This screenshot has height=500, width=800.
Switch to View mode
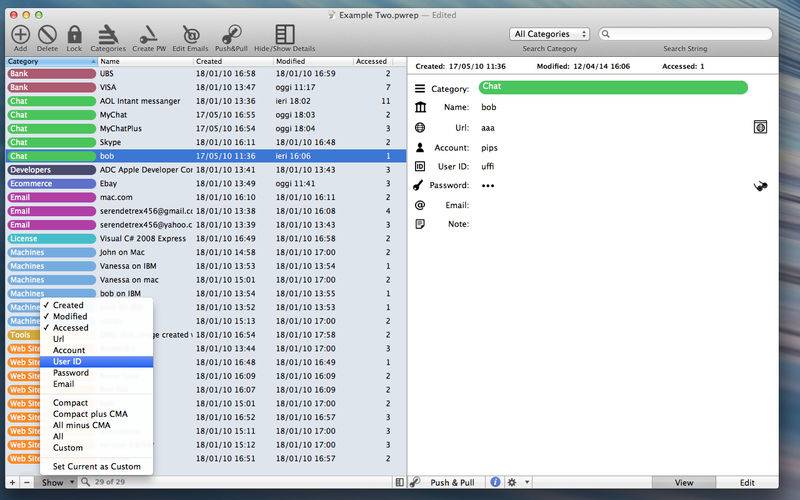tap(684, 482)
